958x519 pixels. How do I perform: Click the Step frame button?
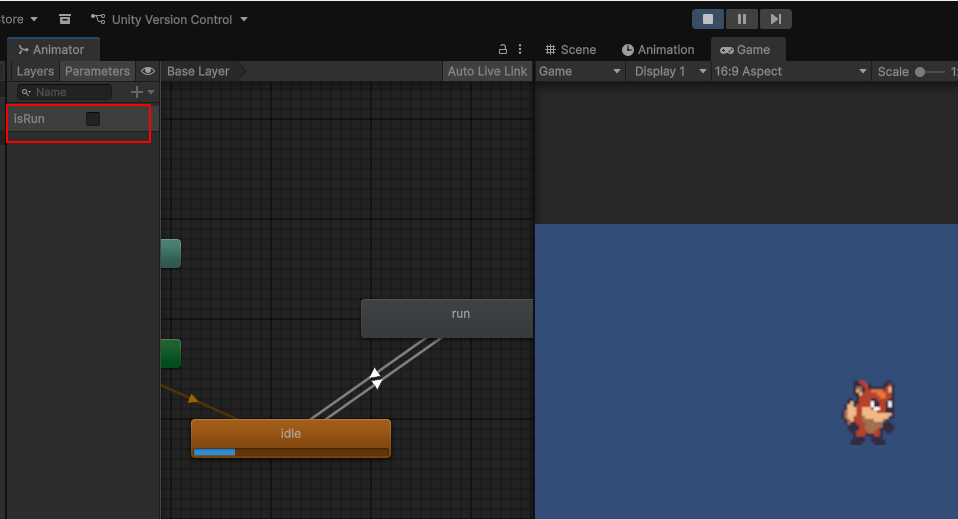pyautogui.click(x=775, y=19)
